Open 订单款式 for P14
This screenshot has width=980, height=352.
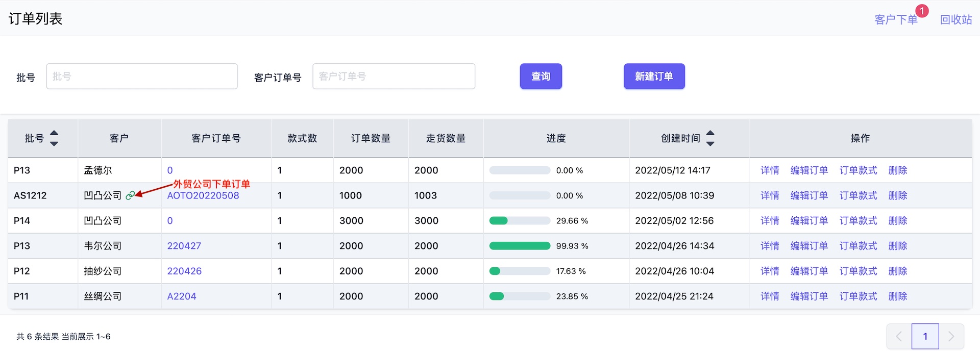tap(859, 220)
